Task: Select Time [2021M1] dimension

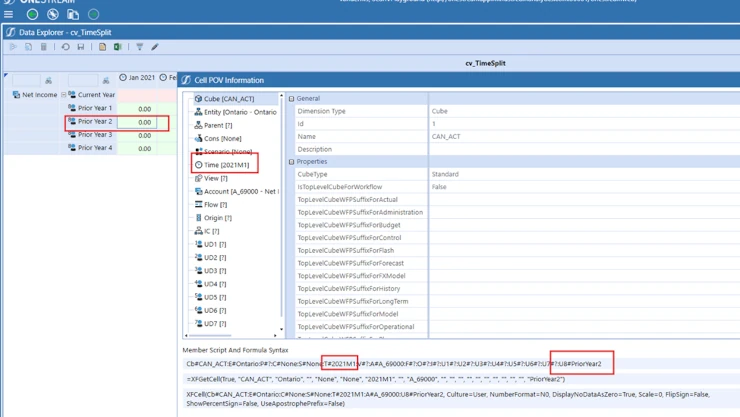Action: 226,165
